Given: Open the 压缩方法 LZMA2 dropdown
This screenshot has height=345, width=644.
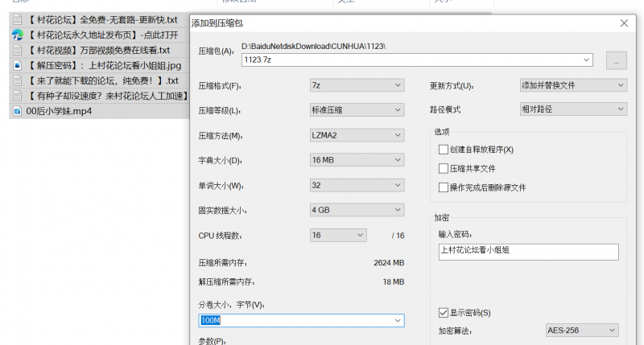Looking at the screenshot, I should pyautogui.click(x=357, y=135).
